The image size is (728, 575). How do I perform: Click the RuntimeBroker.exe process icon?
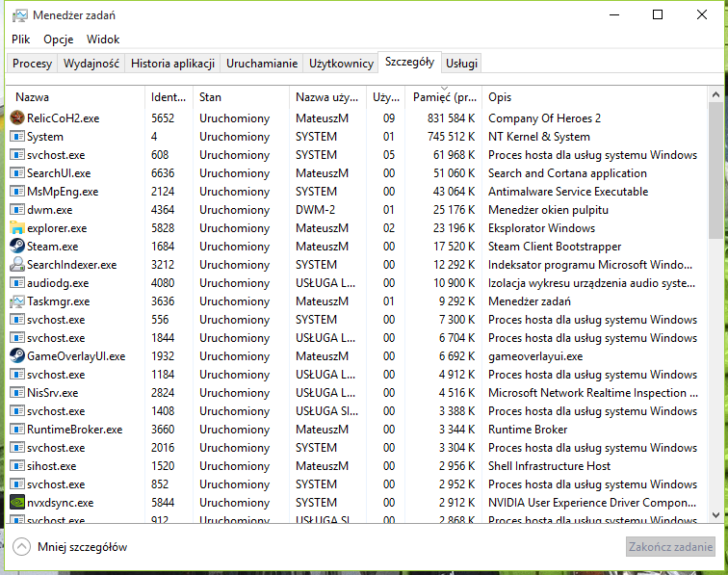[x=17, y=430]
